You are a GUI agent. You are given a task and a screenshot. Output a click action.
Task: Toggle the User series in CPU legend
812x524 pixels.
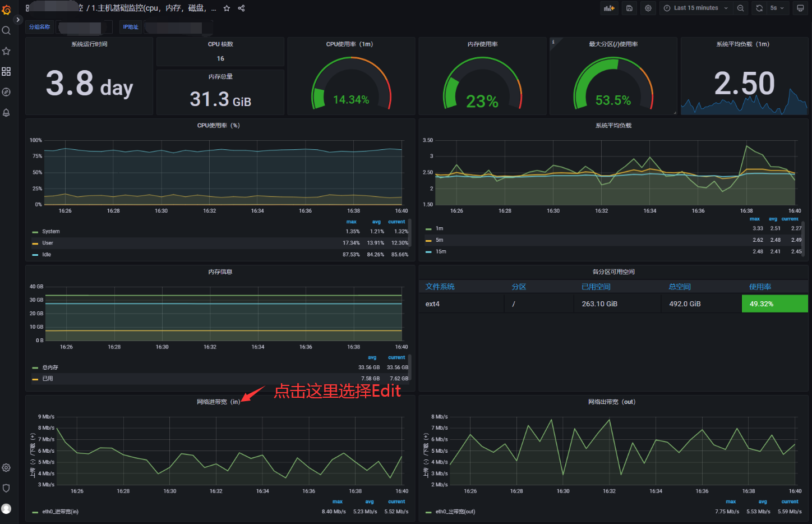pos(48,243)
